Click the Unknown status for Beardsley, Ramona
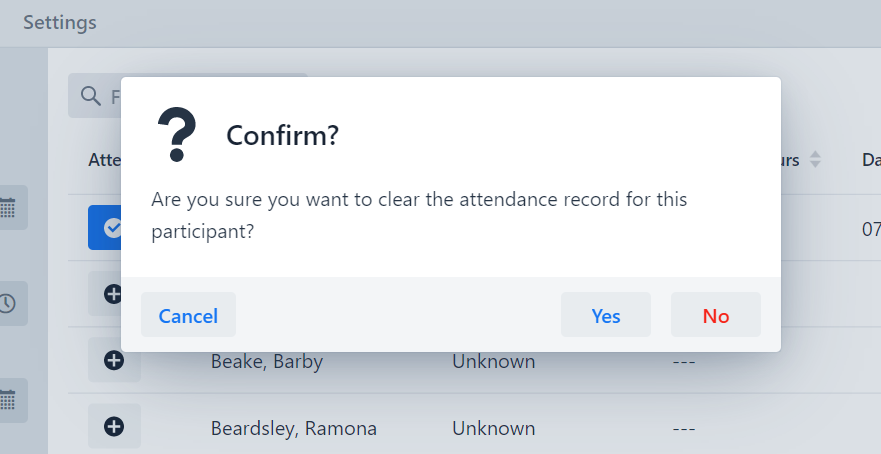 tap(493, 428)
